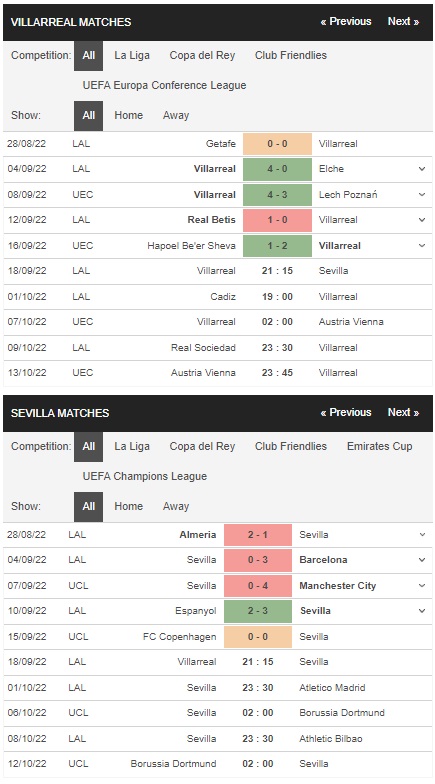435x784 pixels.
Task: Show only Away matches for Villarreal
Action: point(176,116)
